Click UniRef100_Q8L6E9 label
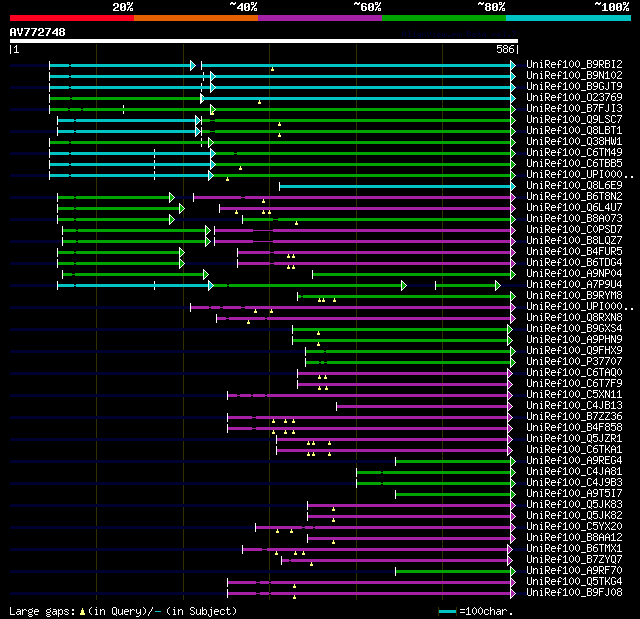 coord(574,186)
